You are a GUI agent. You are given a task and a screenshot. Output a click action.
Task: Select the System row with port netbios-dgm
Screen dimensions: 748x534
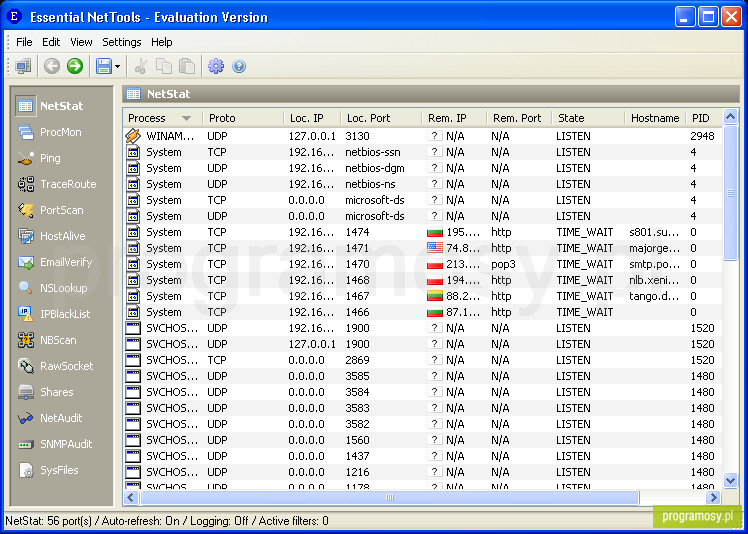[x=423, y=168]
